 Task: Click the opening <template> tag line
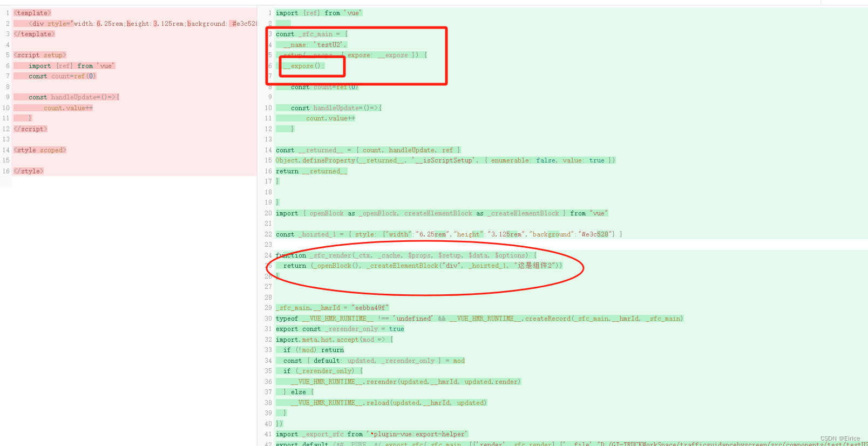[x=32, y=13]
